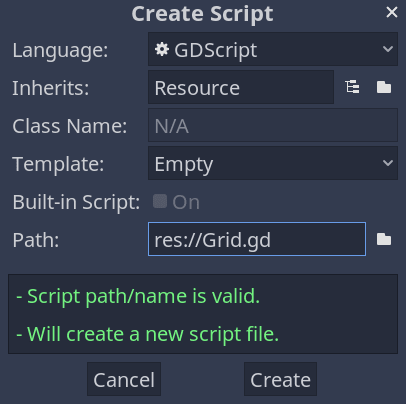Close the Create Script dialog with the X

392,13
